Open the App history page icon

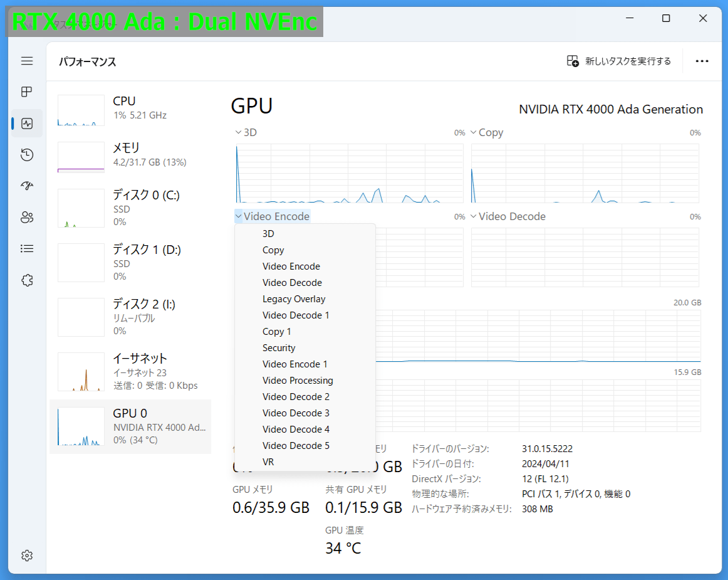(27, 155)
